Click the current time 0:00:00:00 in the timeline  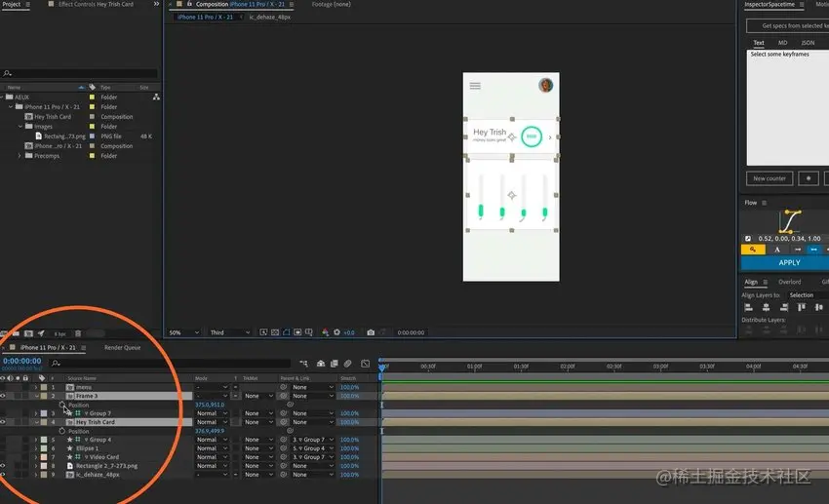click(x=22, y=361)
